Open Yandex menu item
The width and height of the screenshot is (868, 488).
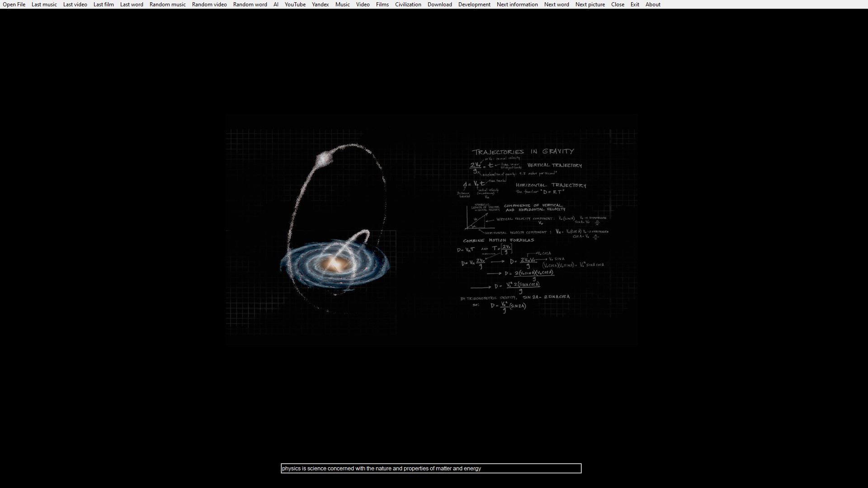(x=321, y=5)
